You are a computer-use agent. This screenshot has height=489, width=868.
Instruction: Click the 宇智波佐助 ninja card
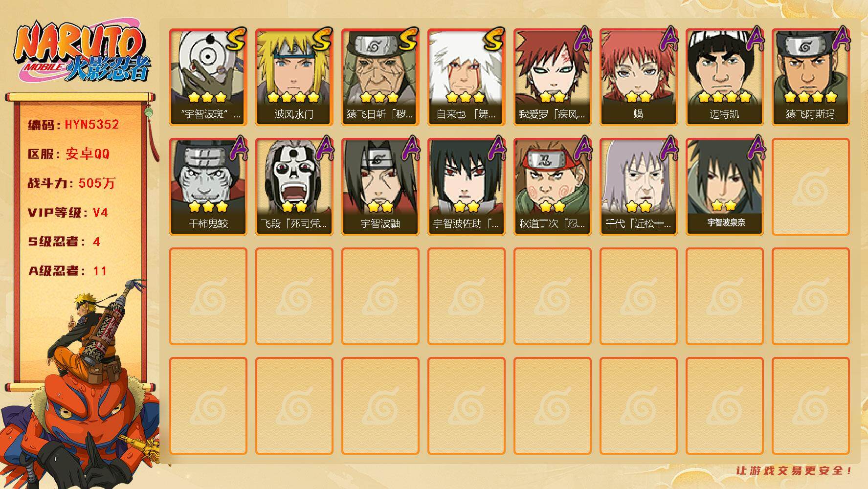[467, 187]
